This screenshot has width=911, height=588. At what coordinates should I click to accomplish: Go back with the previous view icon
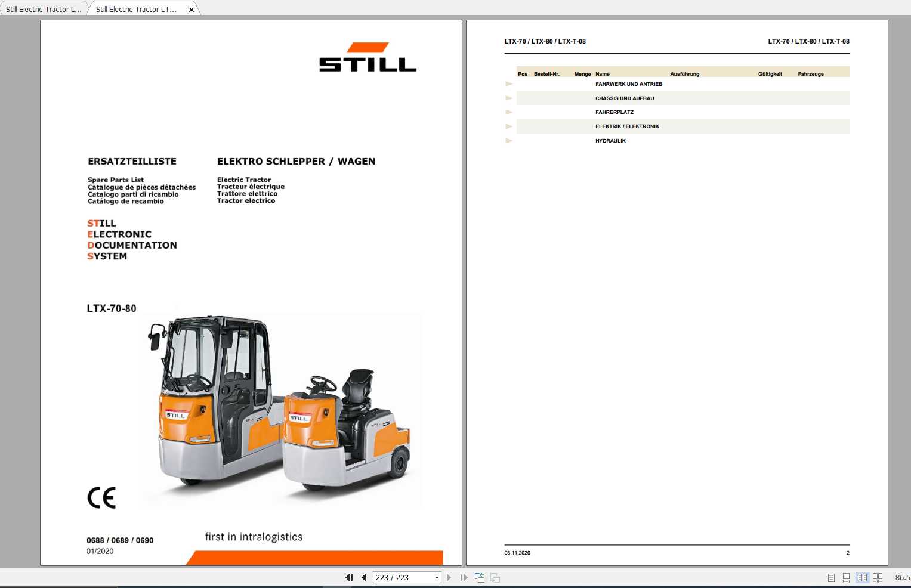(480, 577)
